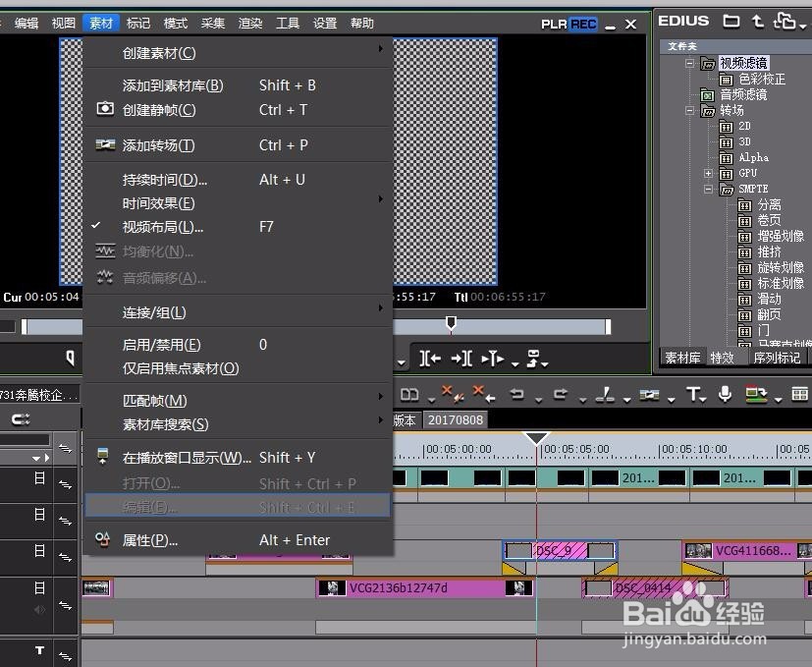This screenshot has height=667, width=812.
Task: Click the shapes icon beside 属性
Action: [x=103, y=539]
